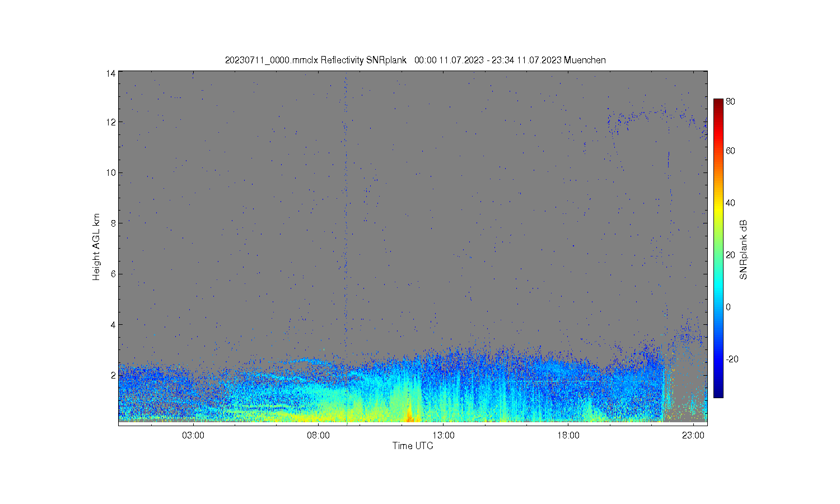Image resolution: width=840 pixels, height=504 pixels.
Task: Click the colorbar value label -20
Action: point(731,359)
